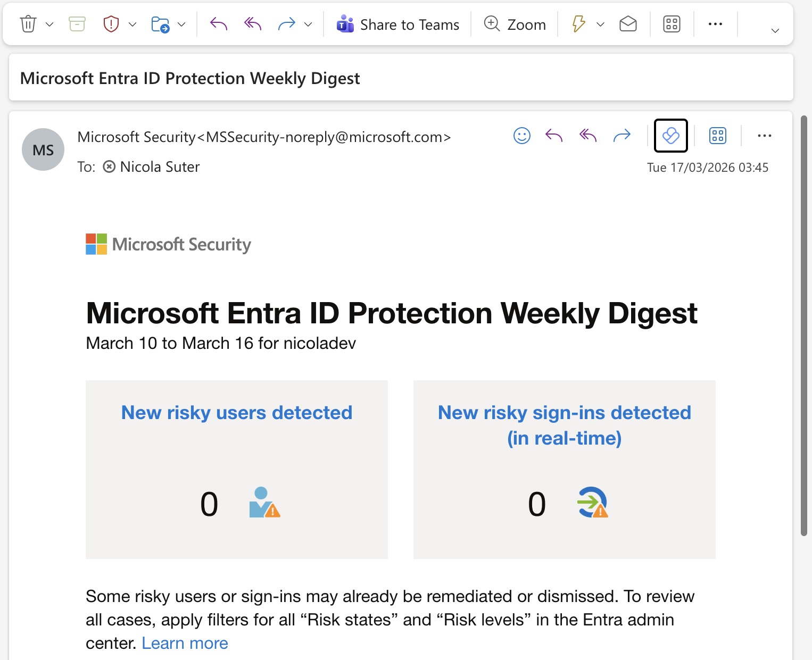Add a reaction with the smiley icon
The image size is (812, 660).
(x=522, y=136)
